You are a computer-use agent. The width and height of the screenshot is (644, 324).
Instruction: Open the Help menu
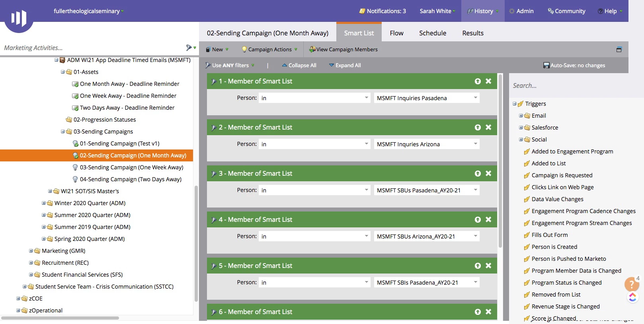click(610, 11)
